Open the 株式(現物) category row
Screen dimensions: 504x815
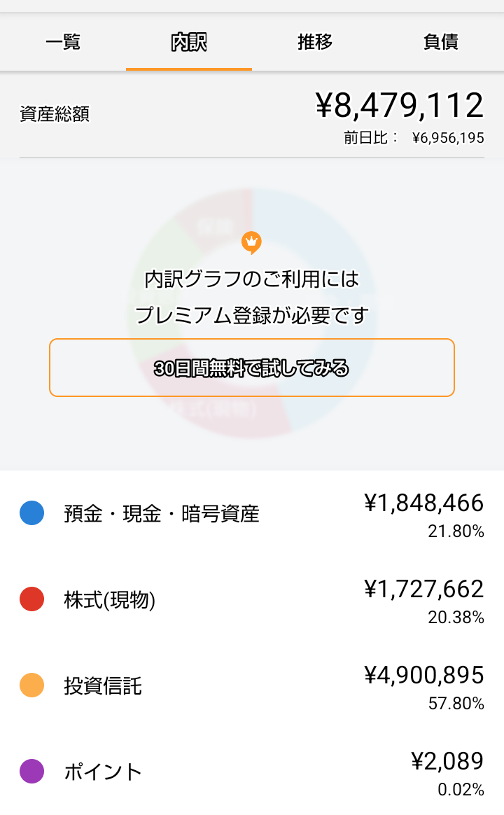pos(252,599)
